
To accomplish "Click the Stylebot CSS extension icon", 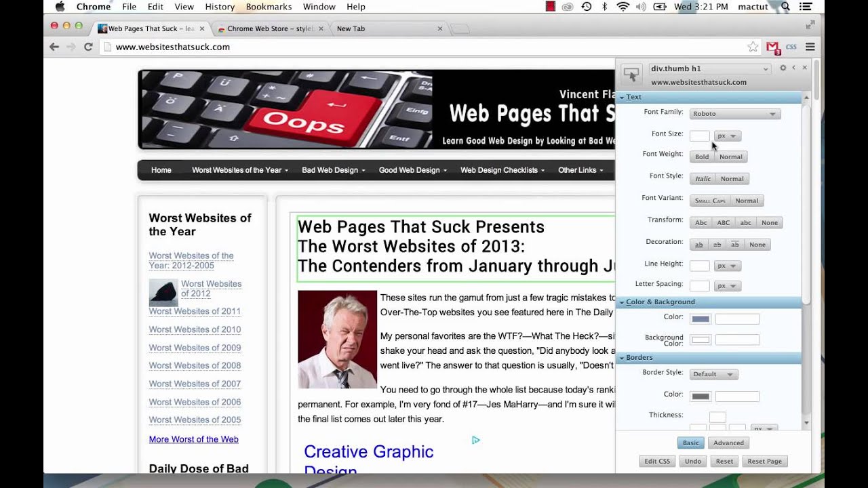I will [x=791, y=47].
